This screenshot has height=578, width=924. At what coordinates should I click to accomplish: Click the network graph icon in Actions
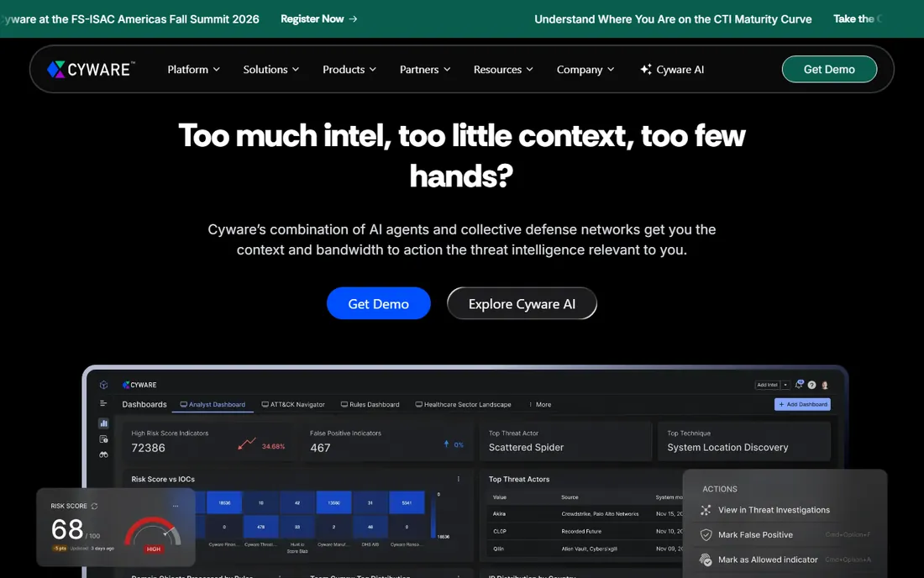706,510
